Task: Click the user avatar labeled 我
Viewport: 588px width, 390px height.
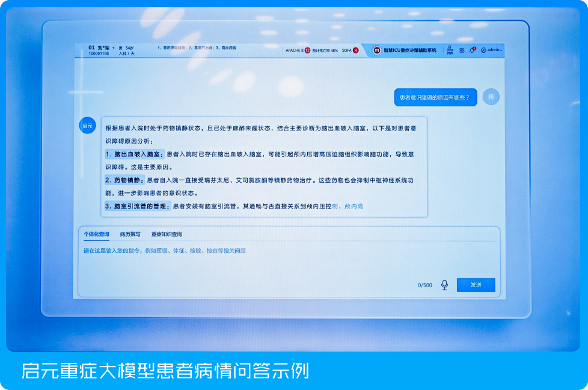Action: pyautogui.click(x=491, y=97)
